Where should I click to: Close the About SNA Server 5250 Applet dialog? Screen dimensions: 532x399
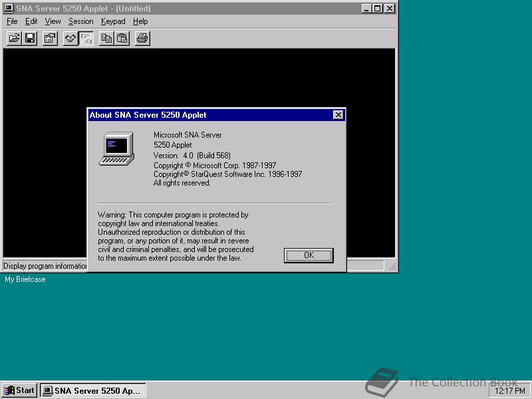pyautogui.click(x=338, y=115)
